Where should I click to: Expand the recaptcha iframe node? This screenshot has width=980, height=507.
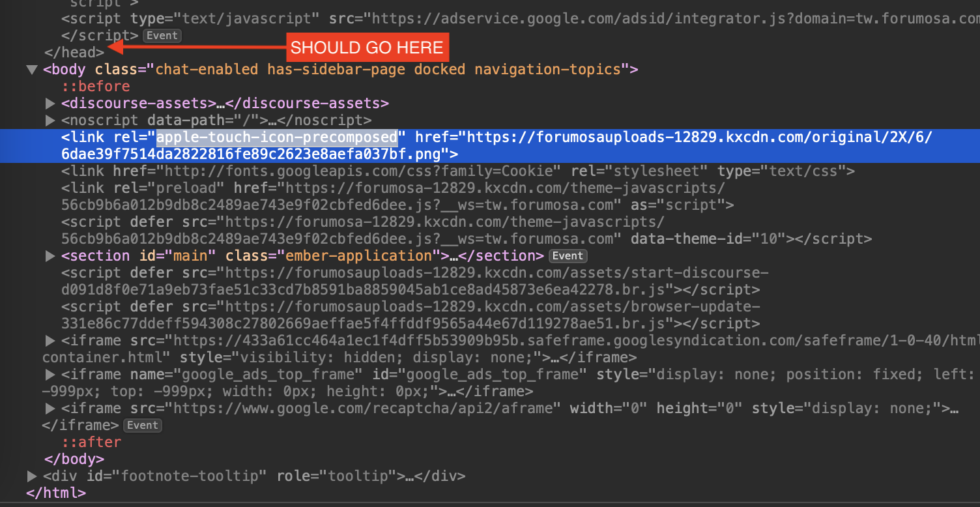51,409
